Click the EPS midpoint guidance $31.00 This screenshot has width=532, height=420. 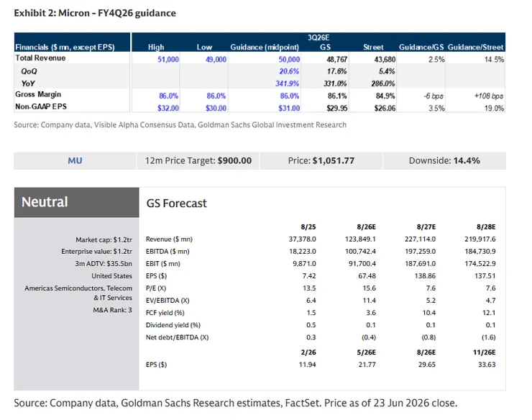(x=289, y=109)
